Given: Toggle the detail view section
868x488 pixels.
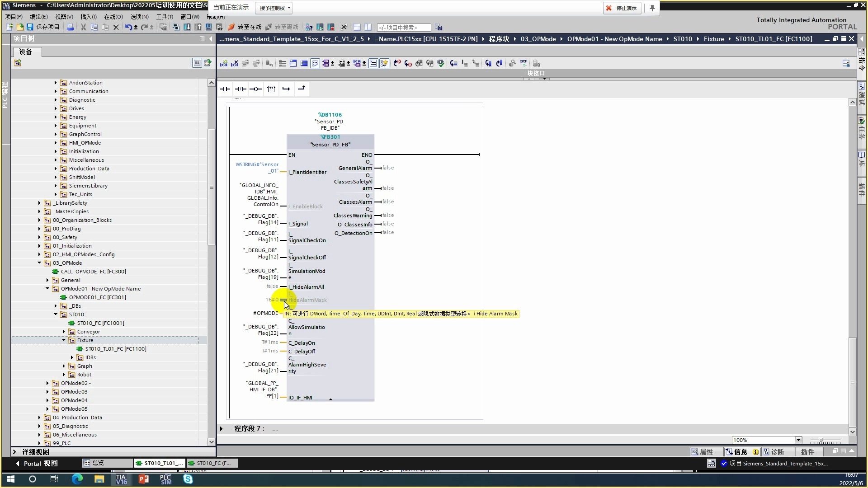Looking at the screenshot, I should point(14,452).
